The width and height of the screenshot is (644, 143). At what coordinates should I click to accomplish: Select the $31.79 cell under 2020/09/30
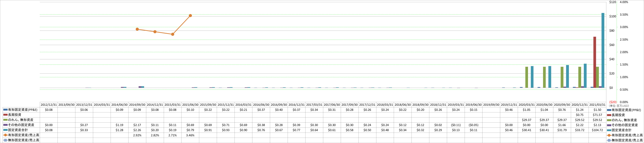[x=562, y=130]
